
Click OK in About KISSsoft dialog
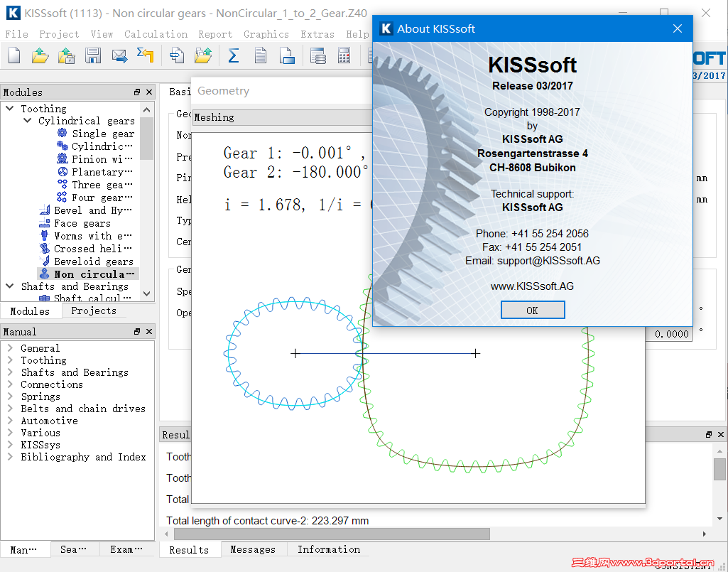[533, 310]
